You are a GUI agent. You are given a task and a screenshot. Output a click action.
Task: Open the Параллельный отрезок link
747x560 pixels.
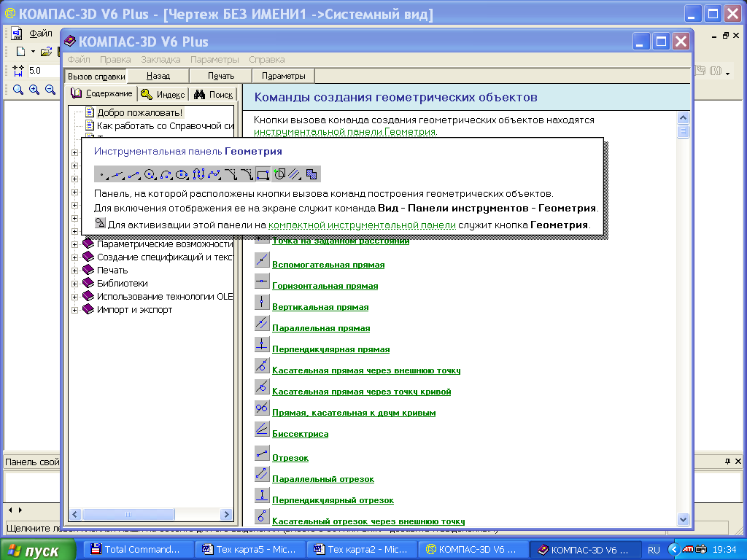(323, 479)
